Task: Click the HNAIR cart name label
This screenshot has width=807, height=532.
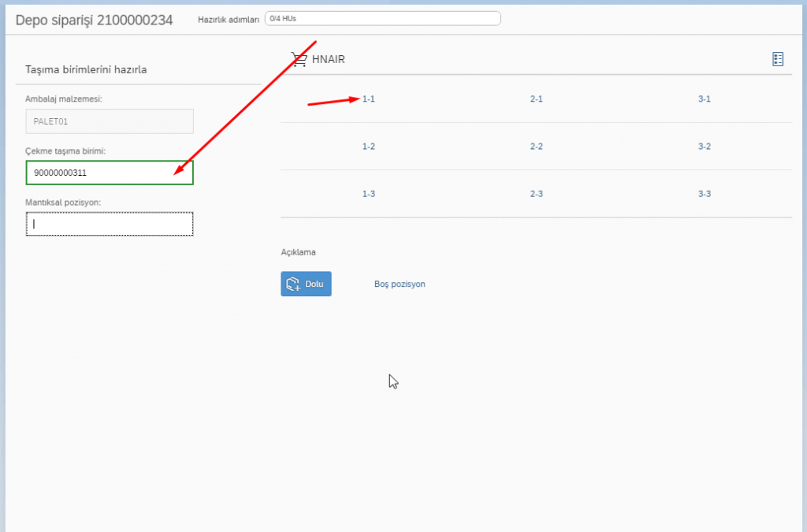Action: pyautogui.click(x=329, y=59)
